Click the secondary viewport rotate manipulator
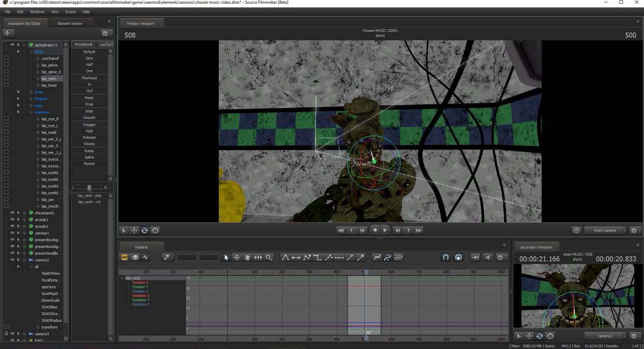This screenshot has width=644, height=349. (x=539, y=336)
